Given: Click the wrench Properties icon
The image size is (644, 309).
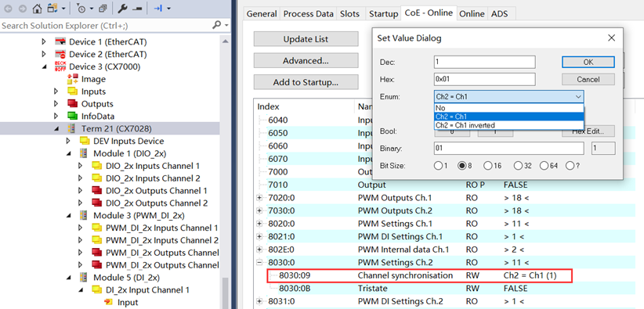Looking at the screenshot, I should [x=122, y=8].
